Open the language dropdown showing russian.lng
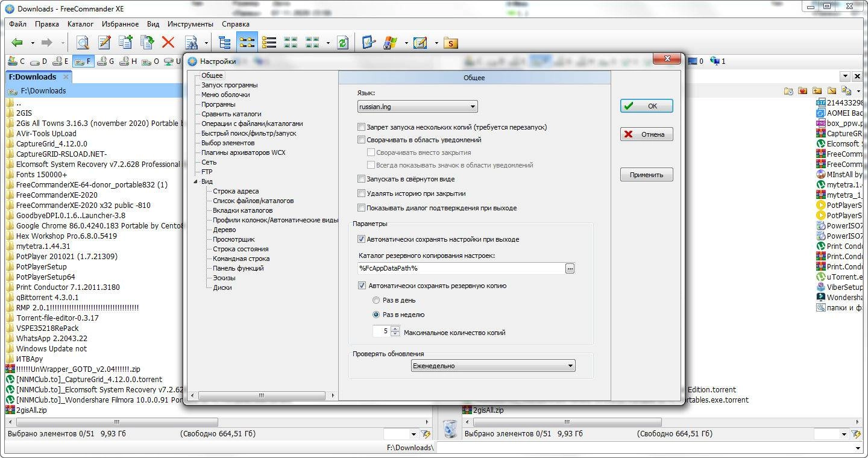Screen dimensions: 868x458 (417, 107)
